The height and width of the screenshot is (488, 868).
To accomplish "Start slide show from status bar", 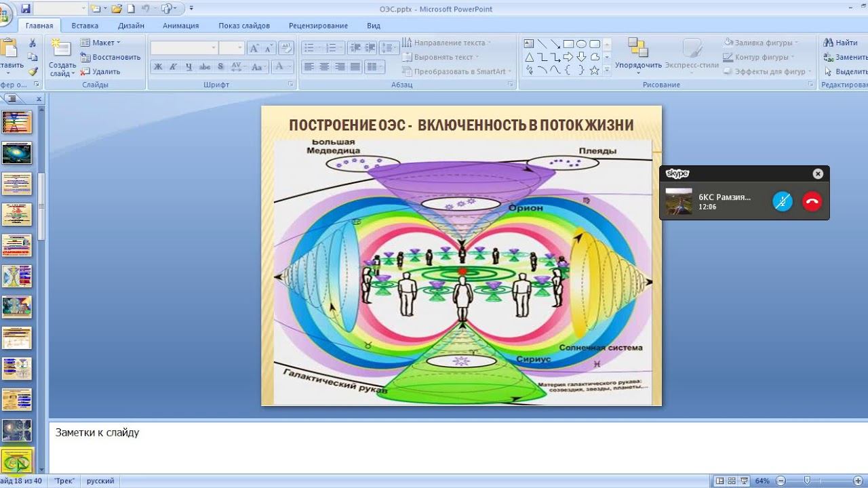I will pos(745,481).
